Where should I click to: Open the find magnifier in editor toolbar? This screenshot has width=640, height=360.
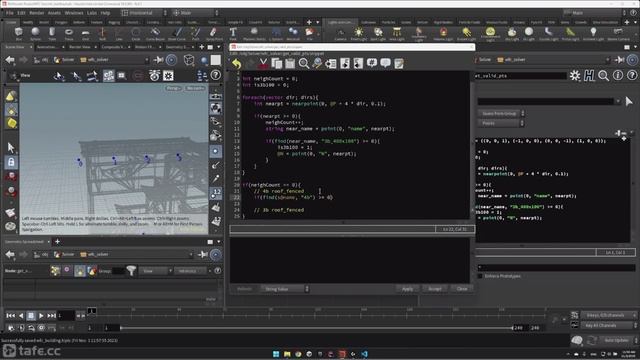304,63
